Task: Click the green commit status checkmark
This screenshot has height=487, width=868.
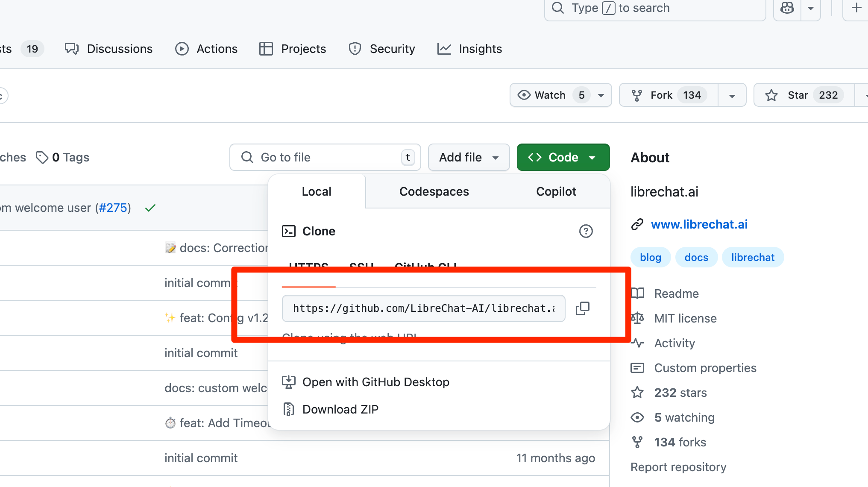Action: [150, 208]
